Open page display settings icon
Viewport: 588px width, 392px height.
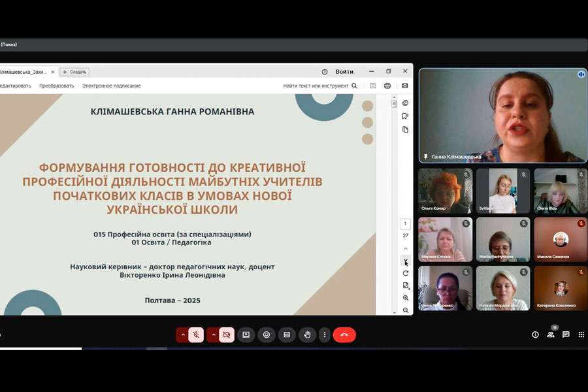tap(405, 286)
